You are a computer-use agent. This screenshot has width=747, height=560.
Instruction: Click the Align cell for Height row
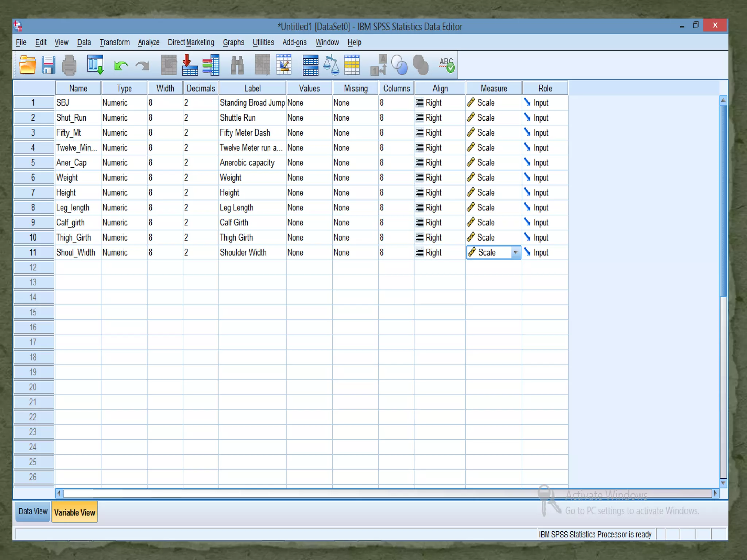440,192
